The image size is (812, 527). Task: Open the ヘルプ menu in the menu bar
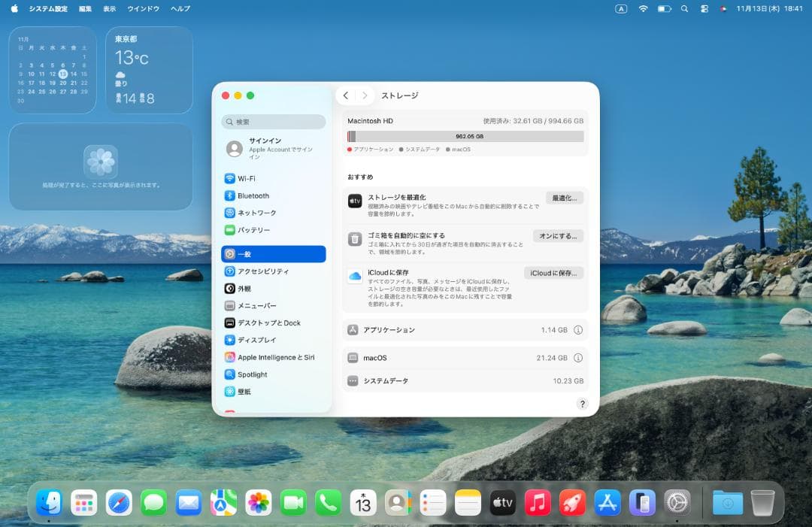click(x=179, y=9)
